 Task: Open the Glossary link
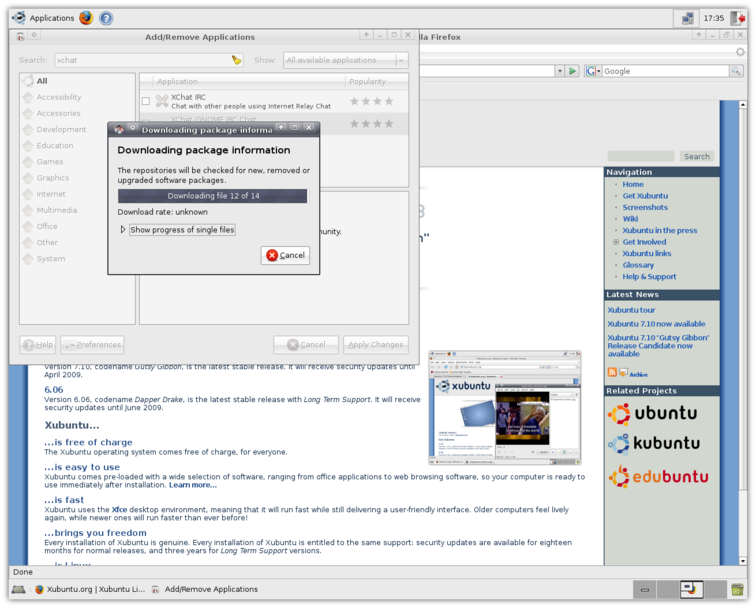(x=638, y=265)
